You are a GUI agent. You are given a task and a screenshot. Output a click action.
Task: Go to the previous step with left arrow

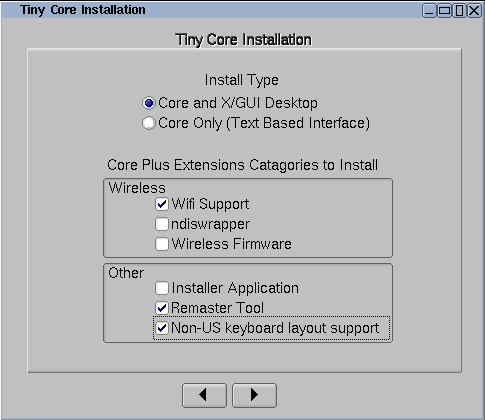pyautogui.click(x=204, y=395)
